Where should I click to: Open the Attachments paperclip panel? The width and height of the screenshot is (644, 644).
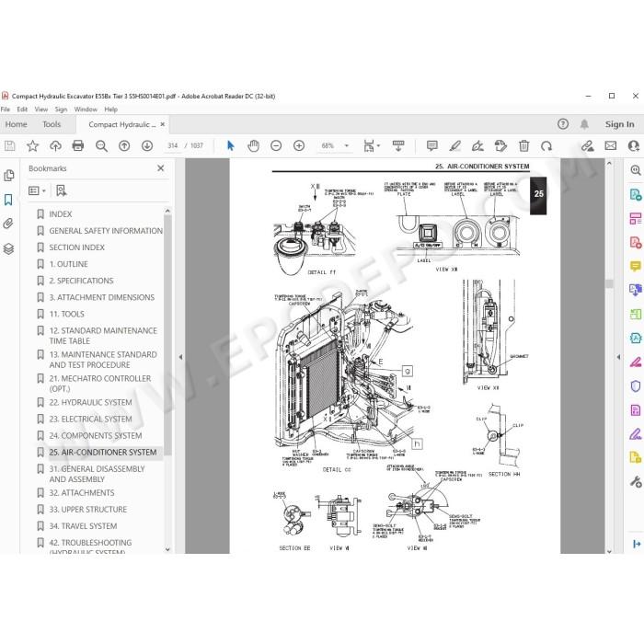[8, 224]
